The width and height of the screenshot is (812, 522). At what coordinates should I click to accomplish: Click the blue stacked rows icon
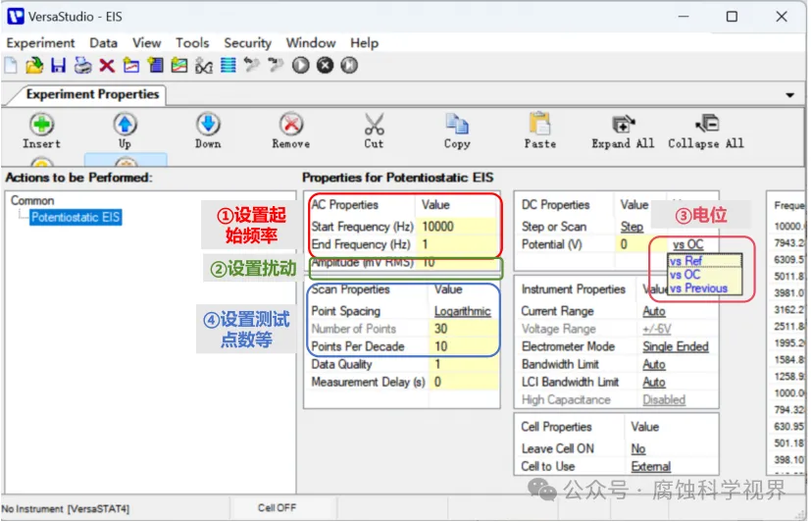[228, 66]
